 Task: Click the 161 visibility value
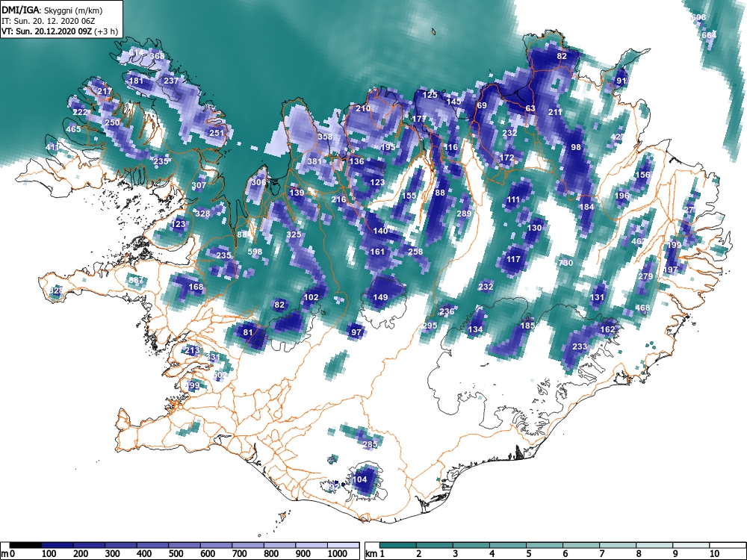pos(376,252)
